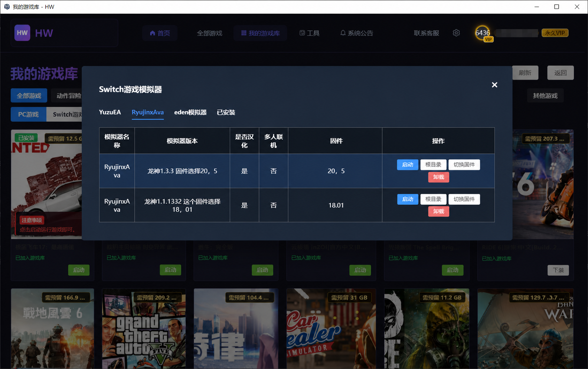Screen dimensions: 588x369
Task: Open 工具 in top navigation
Action: (x=309, y=33)
